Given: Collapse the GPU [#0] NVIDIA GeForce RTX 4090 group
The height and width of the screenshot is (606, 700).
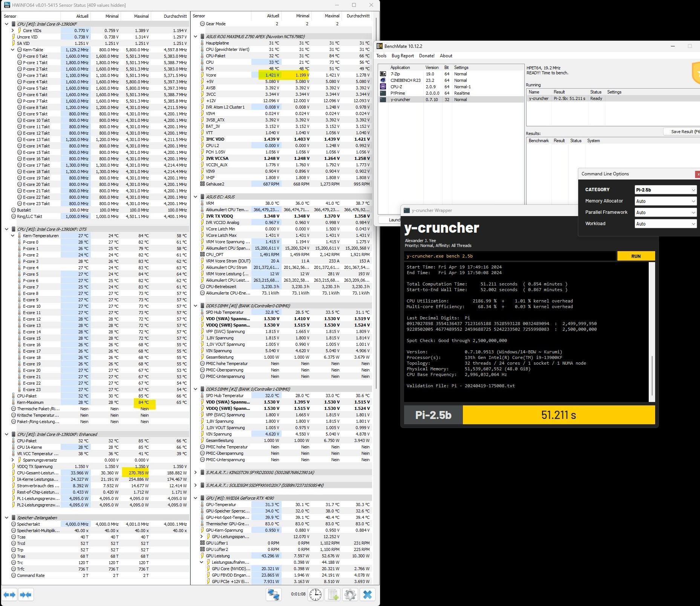Looking at the screenshot, I should (196, 498).
